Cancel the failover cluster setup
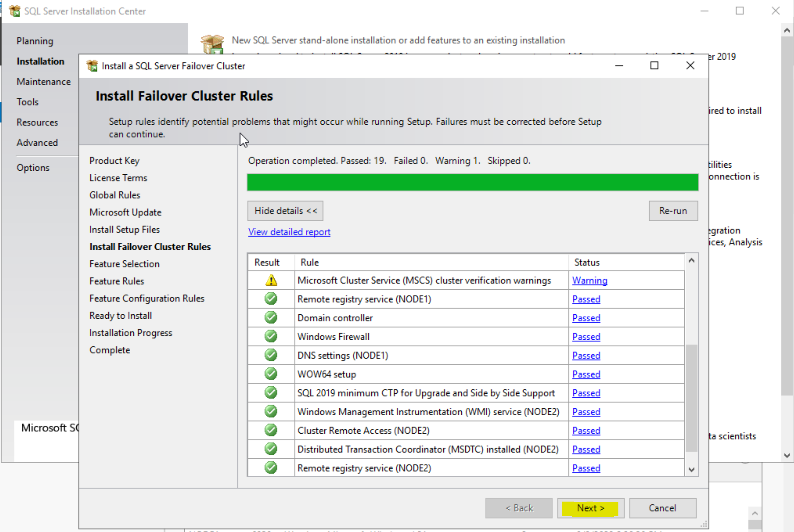Screen dimensions: 794x532 tap(663, 508)
